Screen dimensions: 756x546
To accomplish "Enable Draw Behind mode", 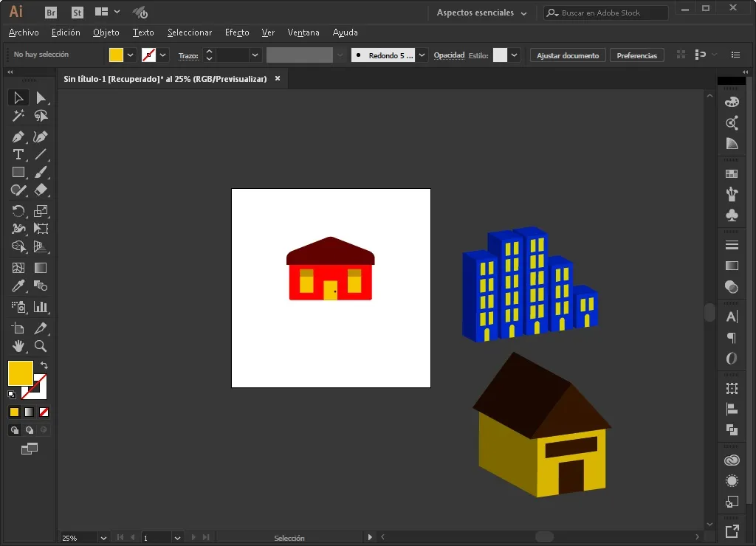I will (30, 430).
